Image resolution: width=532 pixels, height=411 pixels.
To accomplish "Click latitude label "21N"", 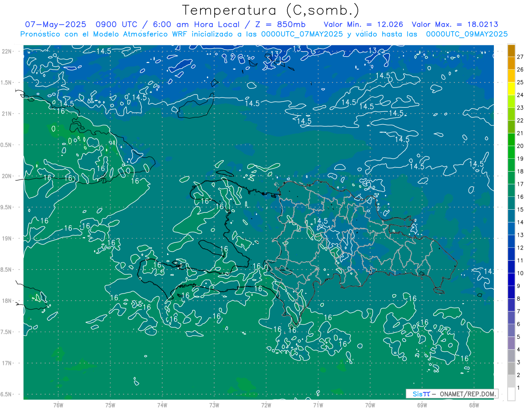I will [x=7, y=114].
